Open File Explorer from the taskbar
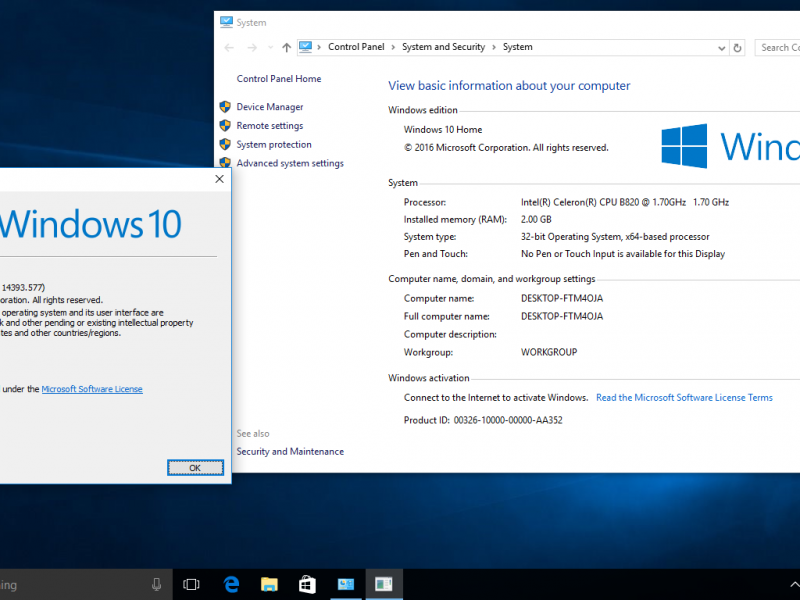 tap(269, 585)
